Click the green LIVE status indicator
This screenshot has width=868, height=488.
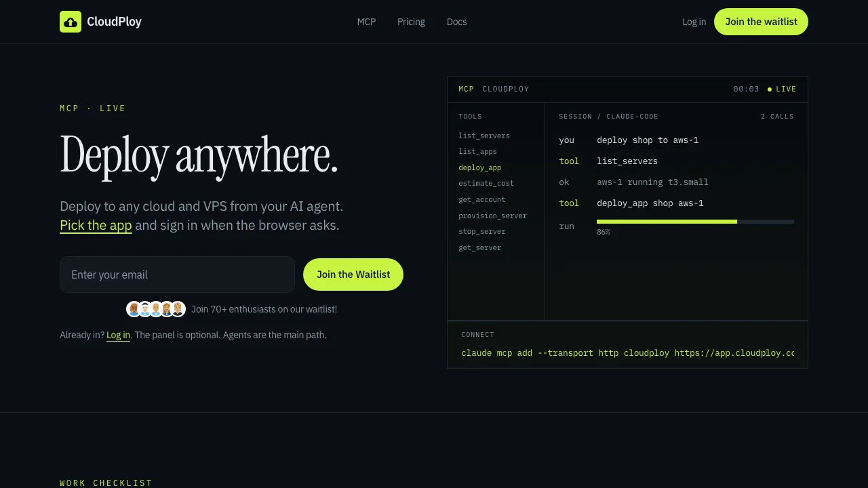(782, 89)
